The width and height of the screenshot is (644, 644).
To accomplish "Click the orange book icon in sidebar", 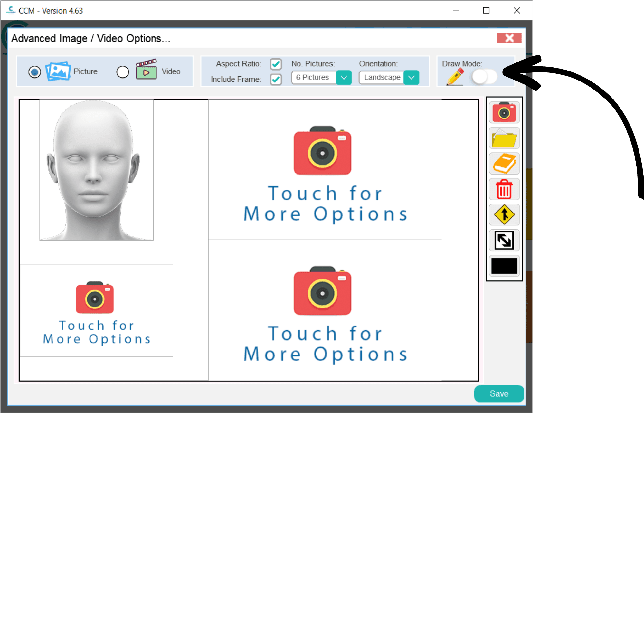I will 504,164.
